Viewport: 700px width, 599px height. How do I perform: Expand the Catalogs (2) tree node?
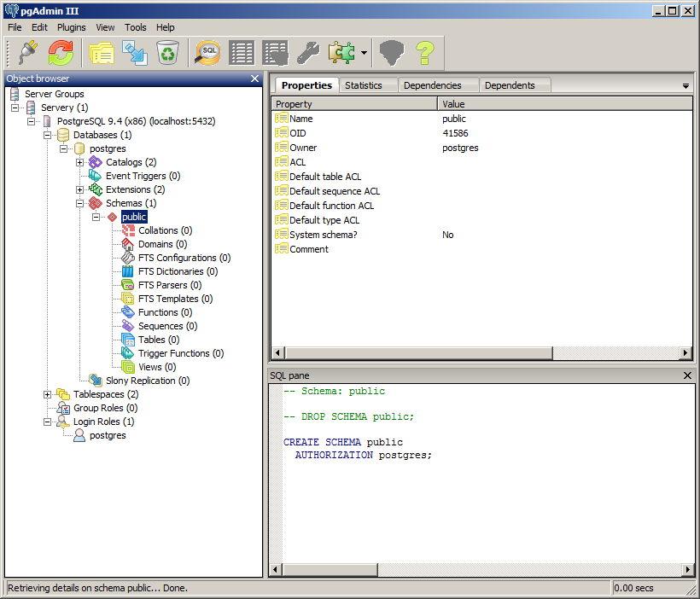coord(80,162)
